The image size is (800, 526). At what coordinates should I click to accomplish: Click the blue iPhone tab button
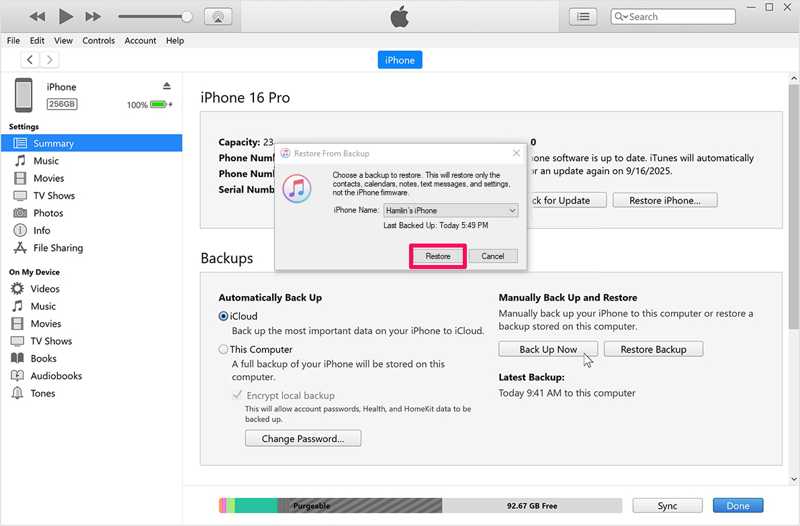[x=400, y=60]
